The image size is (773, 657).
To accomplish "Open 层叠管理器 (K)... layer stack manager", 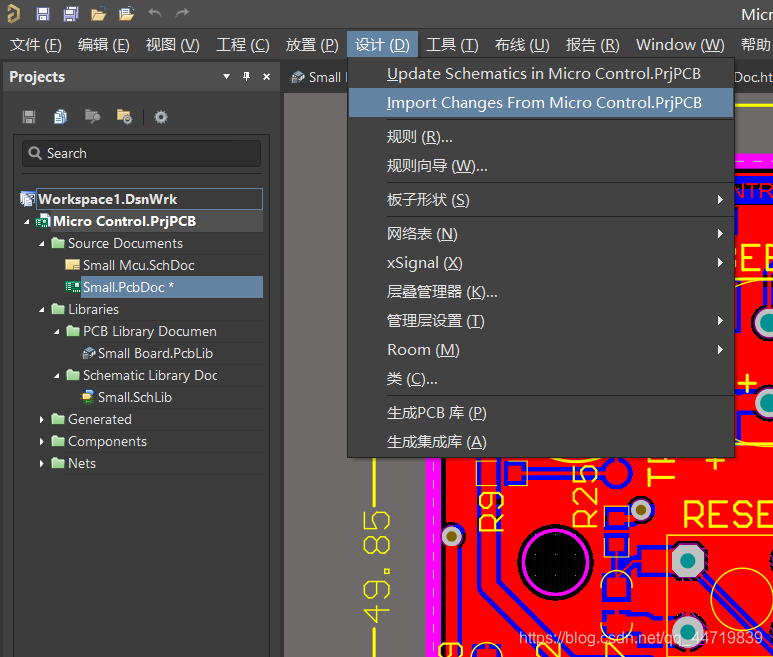I will [x=541, y=292].
